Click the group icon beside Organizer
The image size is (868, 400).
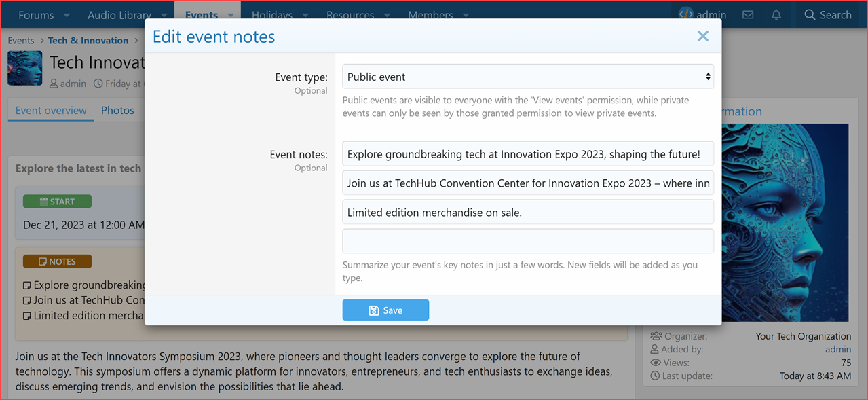(x=656, y=335)
